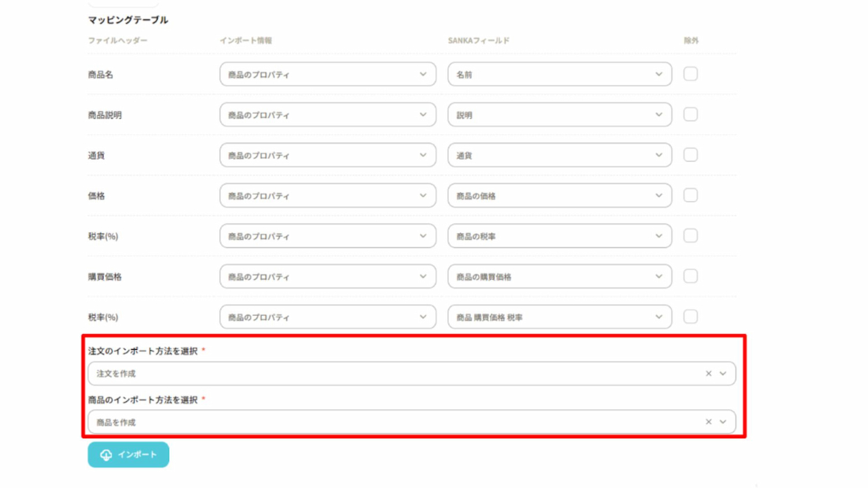This screenshot has height=488, width=868.
Task: Click the インポート cloud upload button
Action: [128, 455]
